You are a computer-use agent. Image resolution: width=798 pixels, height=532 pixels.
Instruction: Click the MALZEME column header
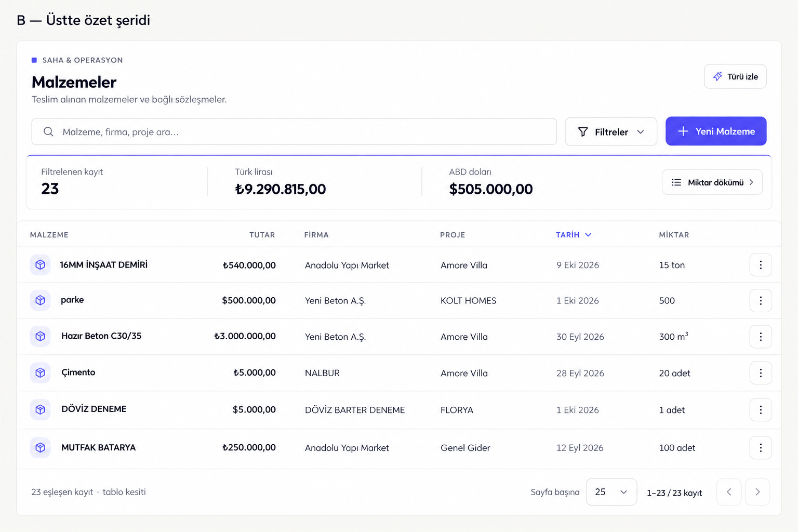[49, 235]
